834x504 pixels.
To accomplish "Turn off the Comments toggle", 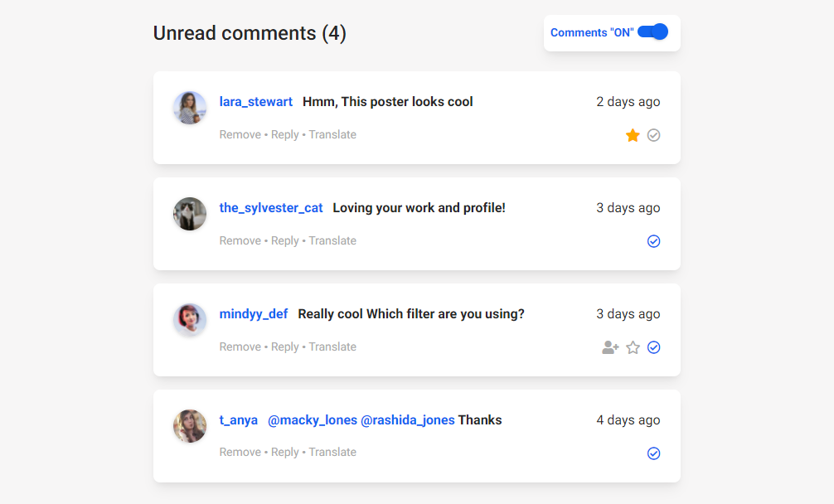I will pos(652,31).
